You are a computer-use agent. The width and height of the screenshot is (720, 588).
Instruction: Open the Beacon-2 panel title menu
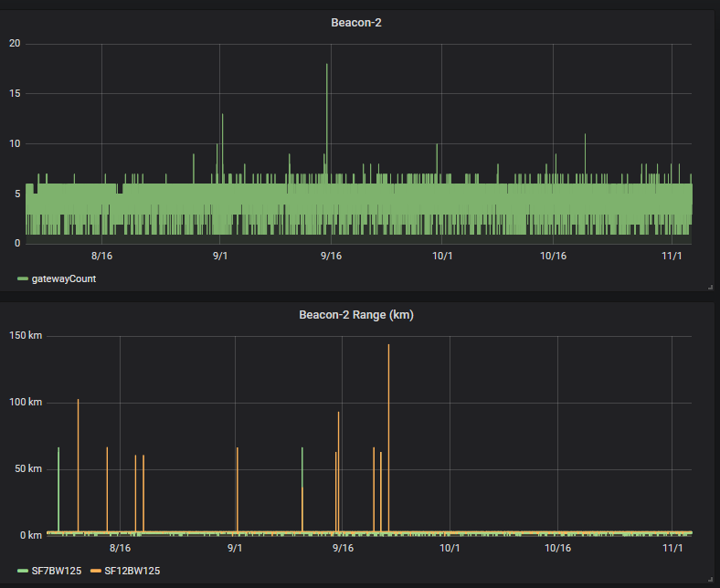tap(355, 23)
